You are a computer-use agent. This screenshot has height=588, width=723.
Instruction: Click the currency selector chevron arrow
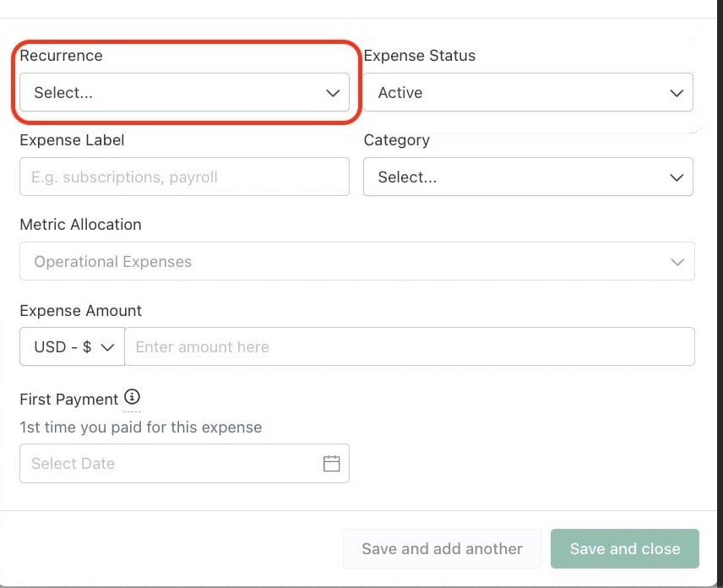tap(107, 347)
